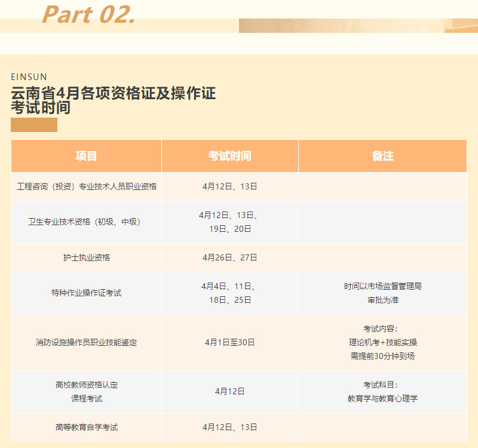
Task: Click the 高校教师资格认定课程考试 cell
Action: (x=86, y=391)
